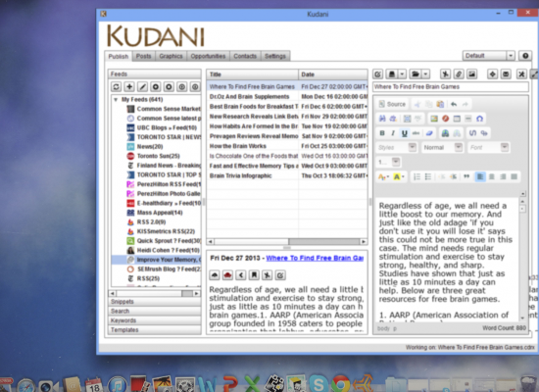Click the bookmark icon in the article preview toolbar

254,275
